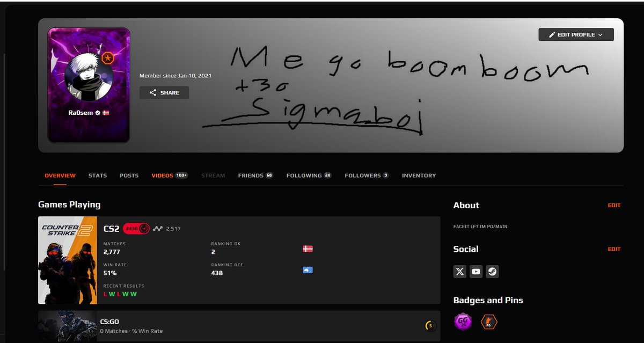Image resolution: width=644 pixels, height=343 pixels.
Task: Click the Ranking DK value 2
Action: 213,252
